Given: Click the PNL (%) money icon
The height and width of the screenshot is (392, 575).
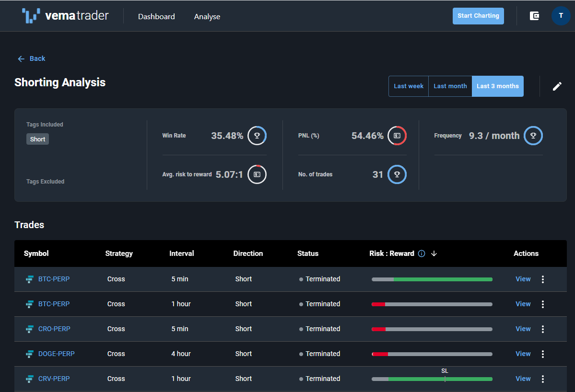Looking at the screenshot, I should point(397,136).
